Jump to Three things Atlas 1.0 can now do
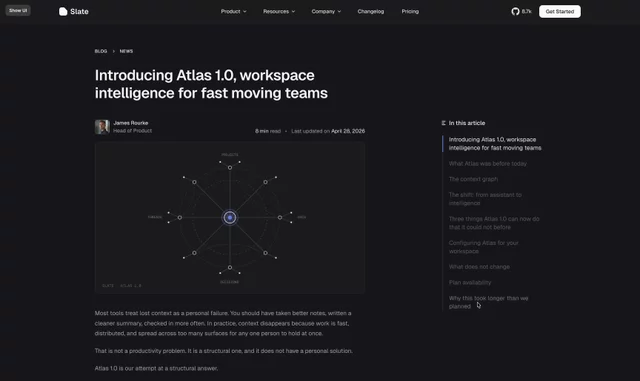The width and height of the screenshot is (640, 381). click(x=494, y=223)
